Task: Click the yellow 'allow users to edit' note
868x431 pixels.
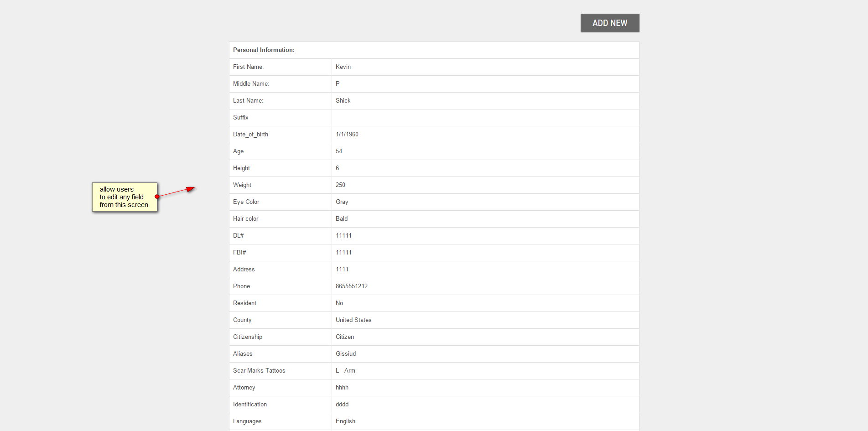Action: tap(124, 197)
